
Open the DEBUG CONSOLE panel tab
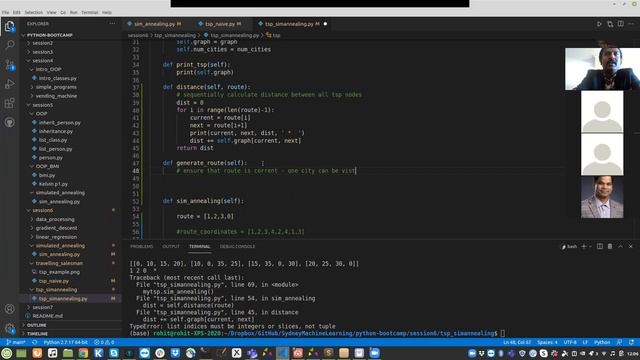[x=237, y=246]
